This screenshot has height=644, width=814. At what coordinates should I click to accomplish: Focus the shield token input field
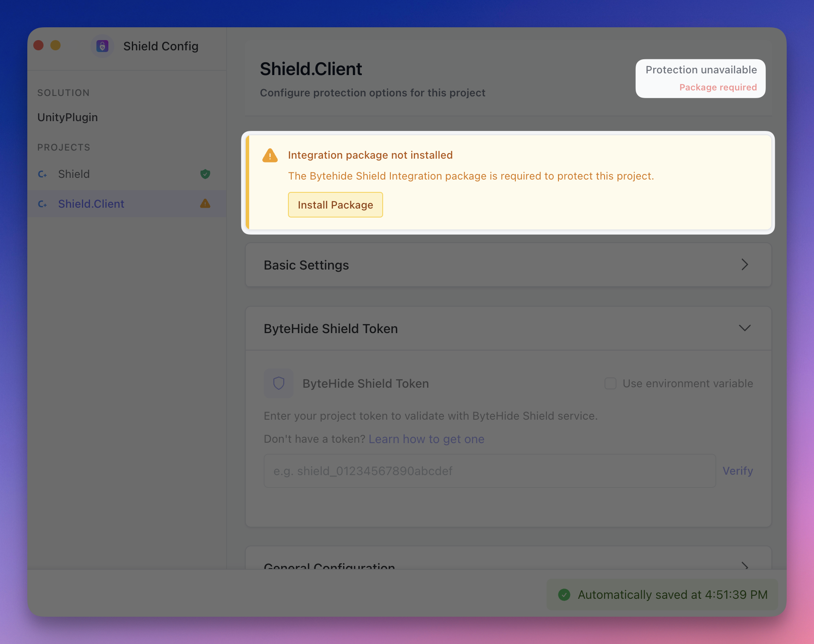pyautogui.click(x=489, y=471)
